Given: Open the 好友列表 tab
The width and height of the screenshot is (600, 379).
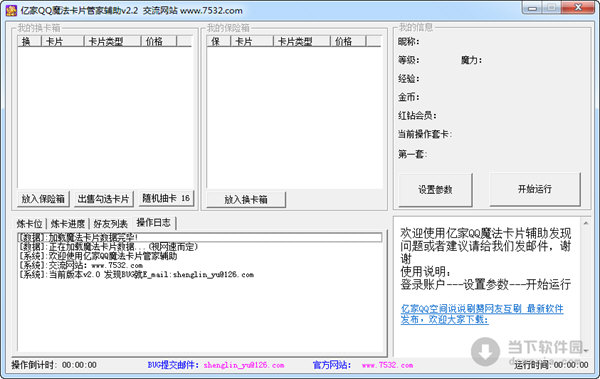Looking at the screenshot, I should click(x=110, y=224).
